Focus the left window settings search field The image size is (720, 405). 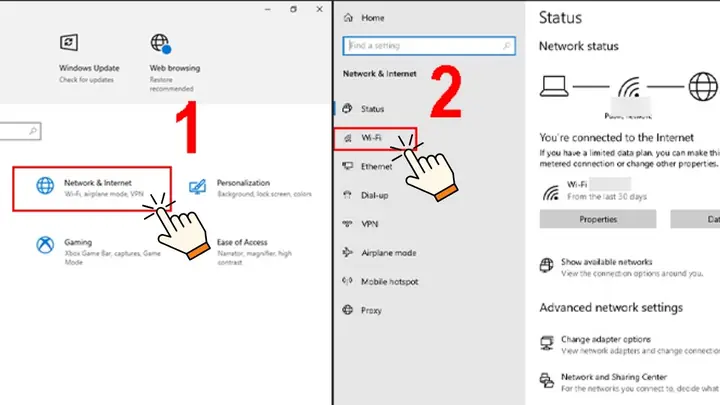point(20,131)
